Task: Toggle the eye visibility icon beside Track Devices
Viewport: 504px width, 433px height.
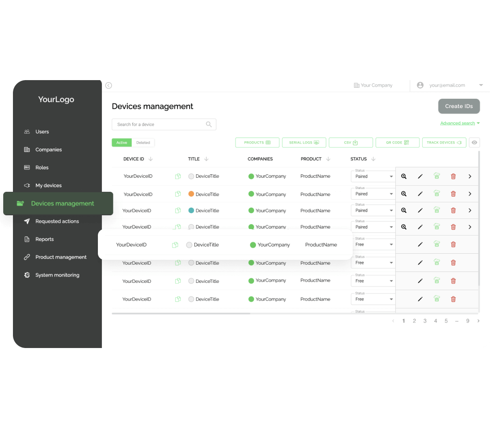Action: click(x=474, y=142)
